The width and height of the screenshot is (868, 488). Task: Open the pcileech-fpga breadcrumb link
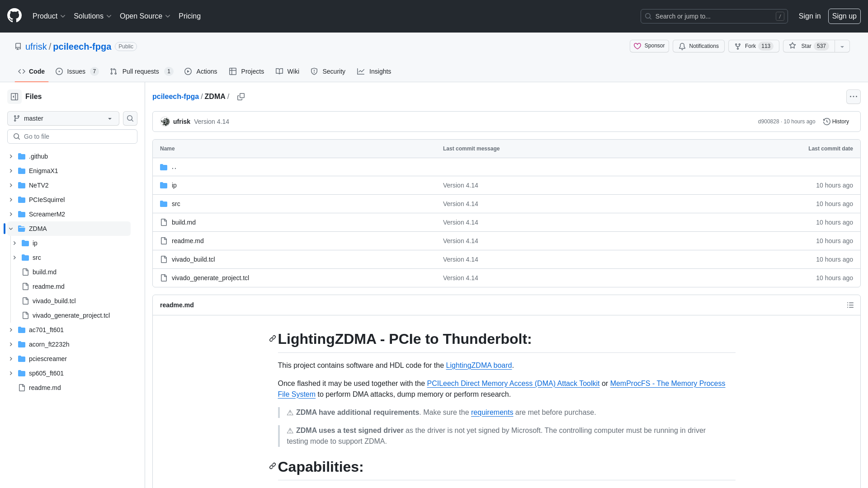click(x=175, y=97)
